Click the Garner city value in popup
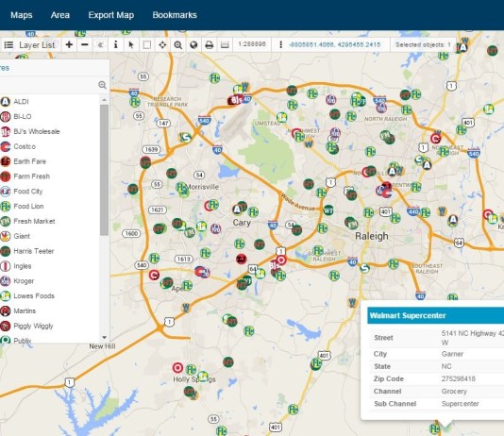This screenshot has width=504, height=436. (452, 354)
